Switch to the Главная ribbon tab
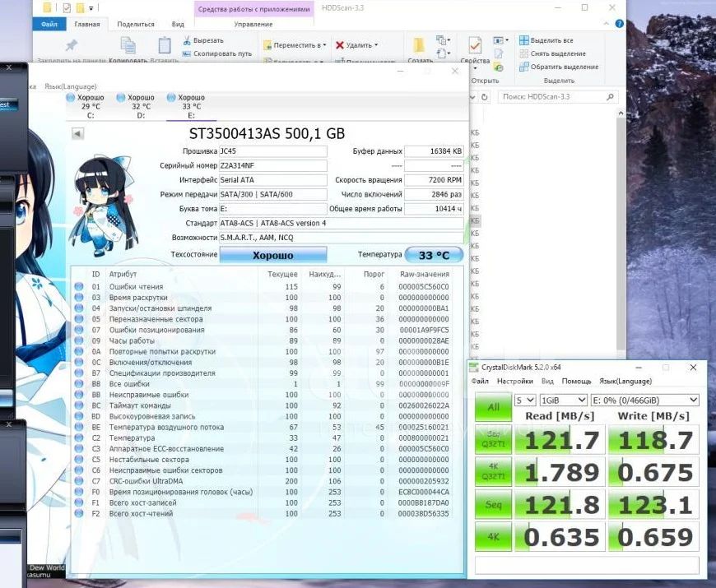The width and height of the screenshot is (716, 588). (x=86, y=24)
